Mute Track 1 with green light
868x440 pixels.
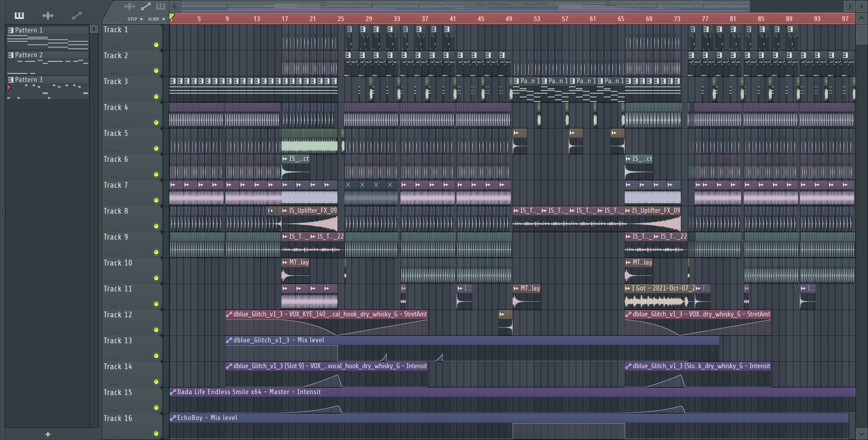click(156, 45)
